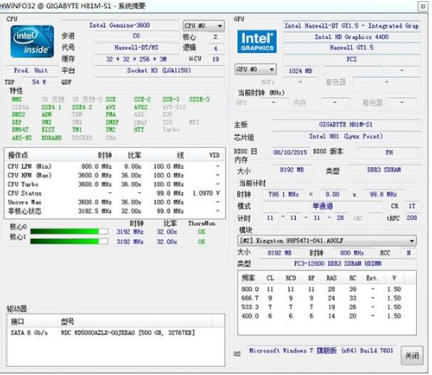This screenshot has height=375, width=432.
Task: Click the Haswell GT1.5 GPU codename
Action: click(x=352, y=48)
